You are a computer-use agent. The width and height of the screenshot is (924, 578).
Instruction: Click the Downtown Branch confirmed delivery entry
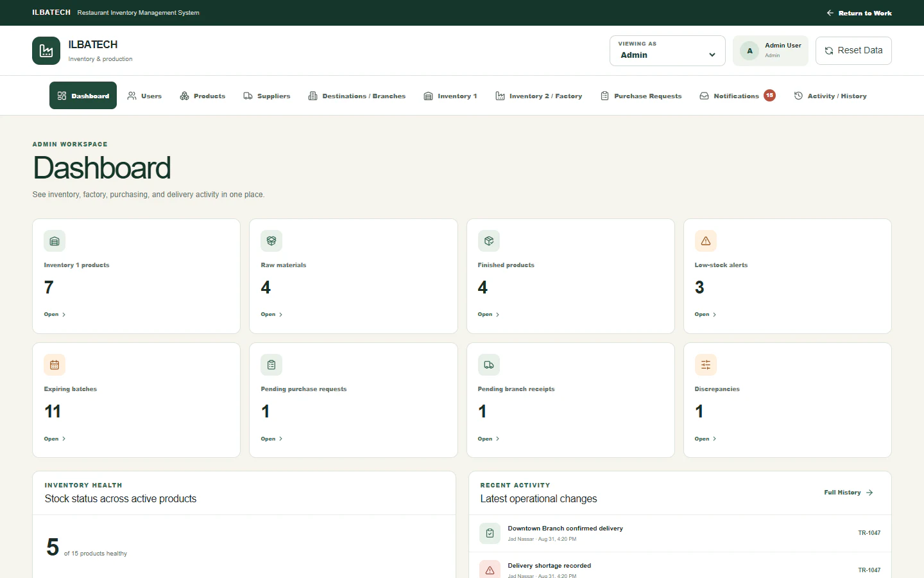(x=680, y=533)
